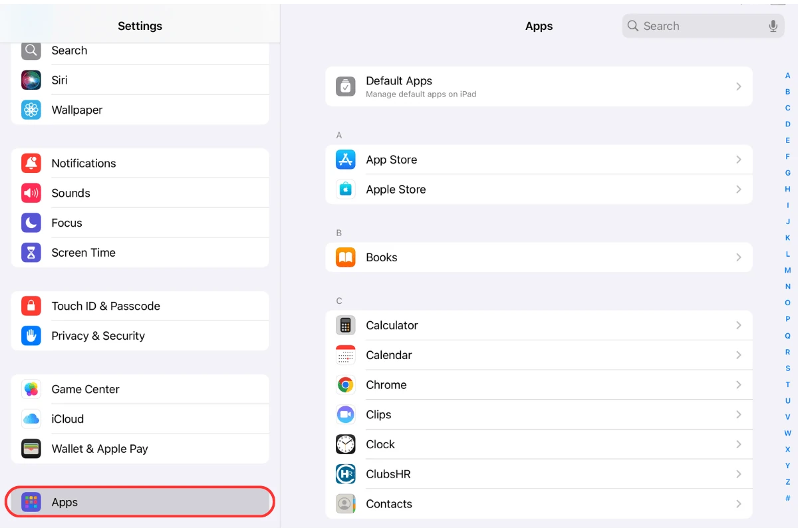Jump to letter P in index
Viewport: 798px width, 532px height.
coord(787,319)
